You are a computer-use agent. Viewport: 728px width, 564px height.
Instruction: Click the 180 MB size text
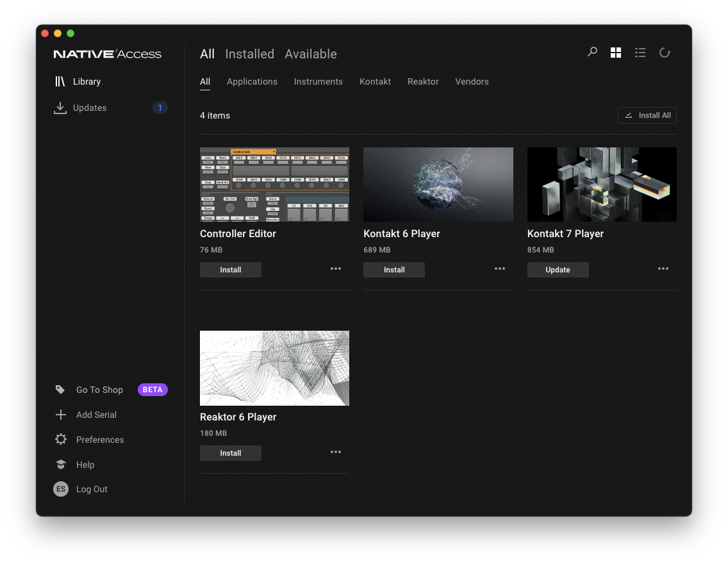coord(213,433)
